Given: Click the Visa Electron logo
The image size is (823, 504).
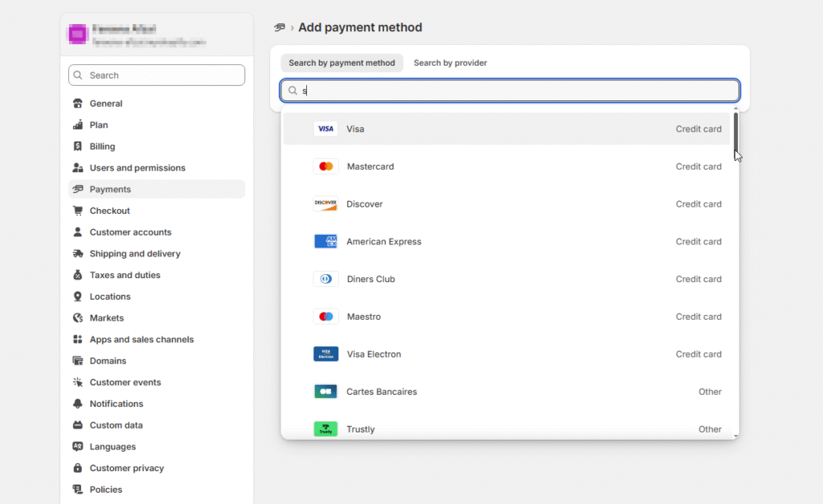Looking at the screenshot, I should [x=326, y=354].
